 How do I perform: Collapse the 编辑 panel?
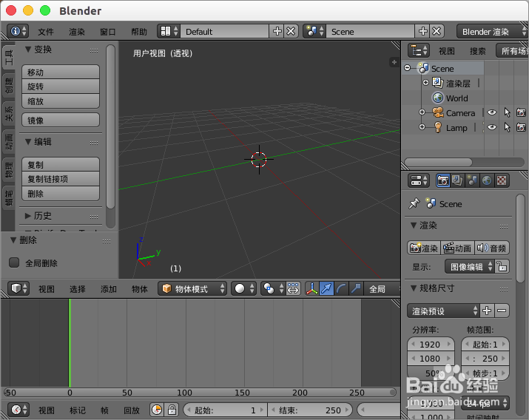coord(28,142)
